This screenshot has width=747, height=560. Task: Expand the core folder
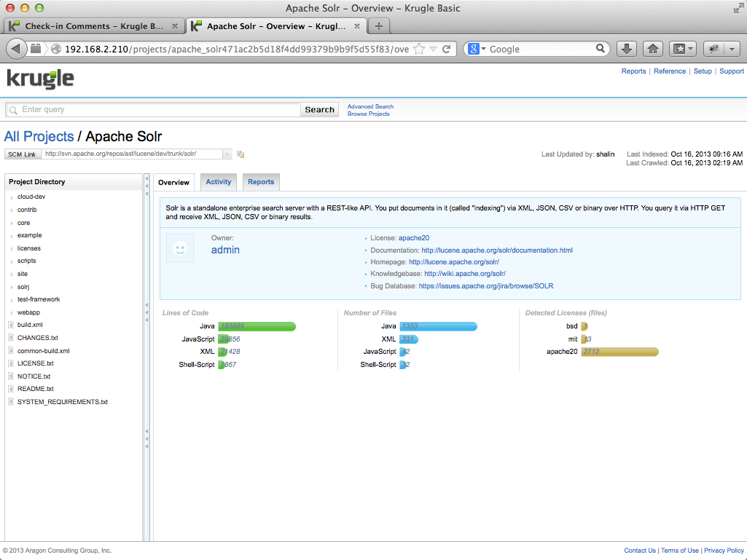(12, 224)
